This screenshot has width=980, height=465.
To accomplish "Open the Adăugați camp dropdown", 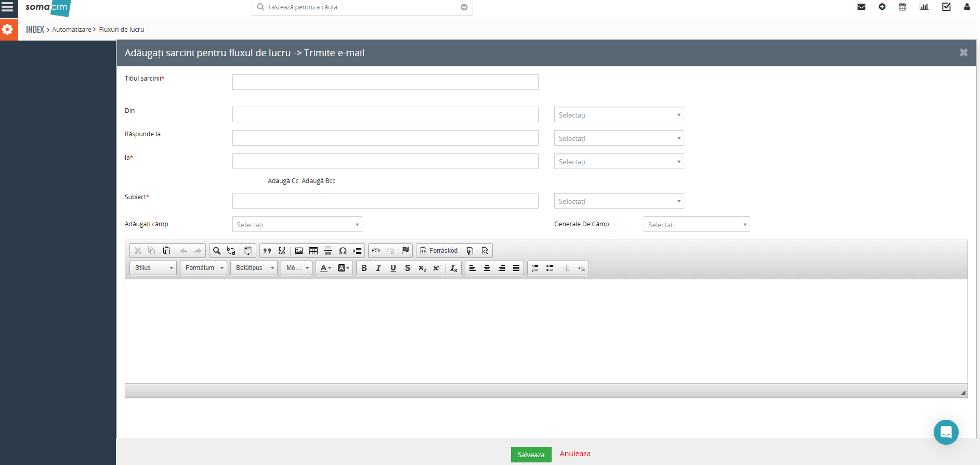I will 297,225.
